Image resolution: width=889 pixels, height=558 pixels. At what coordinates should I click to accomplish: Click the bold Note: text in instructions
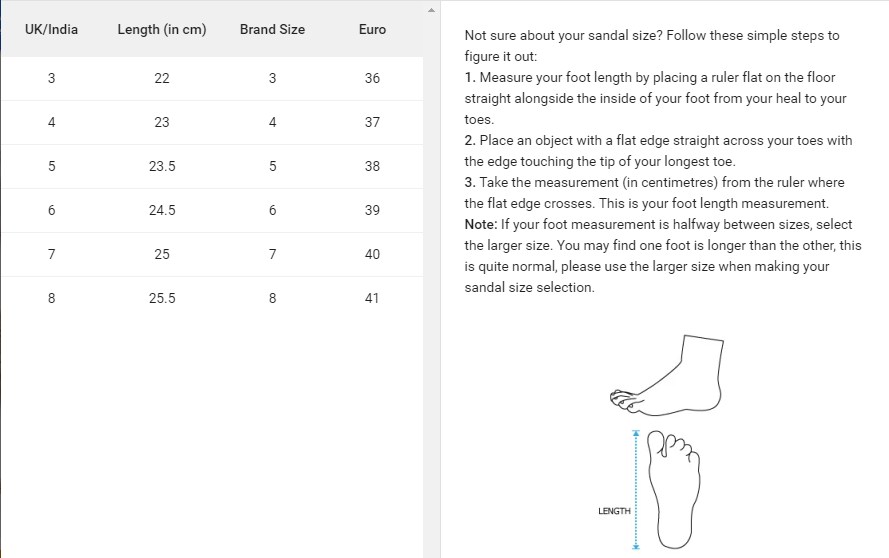tap(483, 224)
